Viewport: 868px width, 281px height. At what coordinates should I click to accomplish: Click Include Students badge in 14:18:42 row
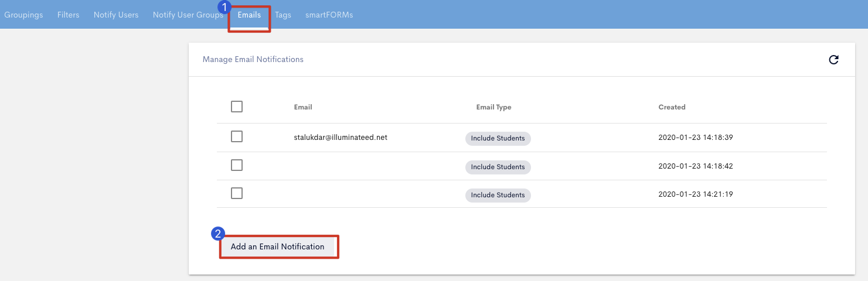coord(498,167)
